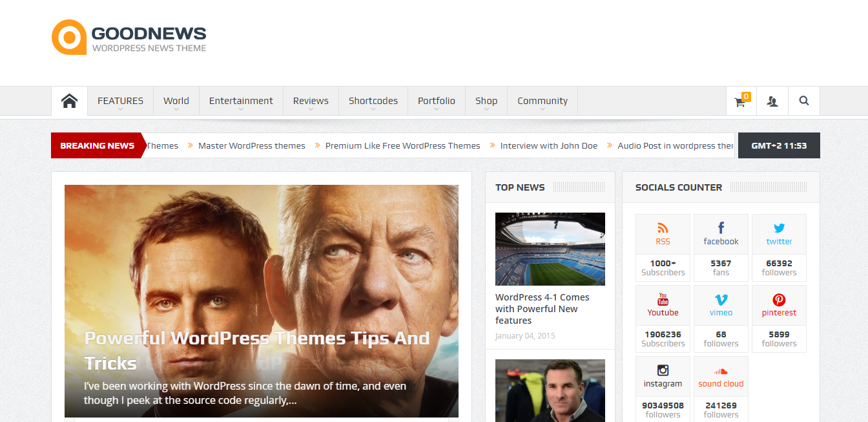Go to the Community menu

click(x=542, y=101)
